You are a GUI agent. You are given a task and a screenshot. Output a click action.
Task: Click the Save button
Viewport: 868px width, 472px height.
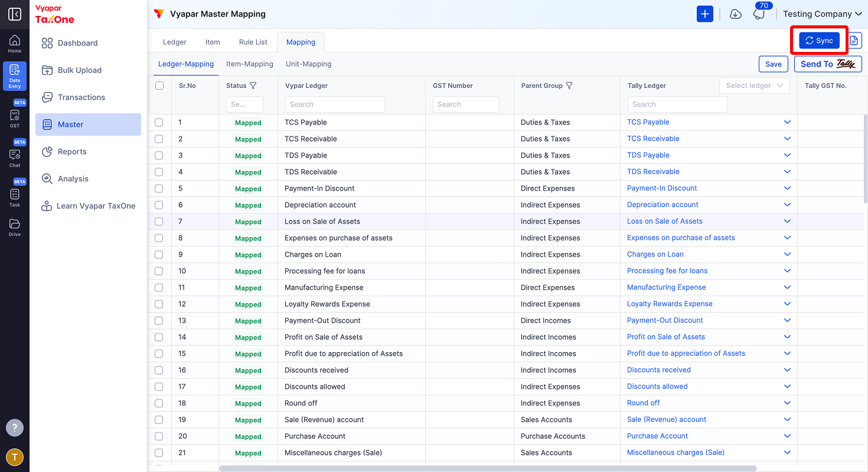pyautogui.click(x=774, y=64)
